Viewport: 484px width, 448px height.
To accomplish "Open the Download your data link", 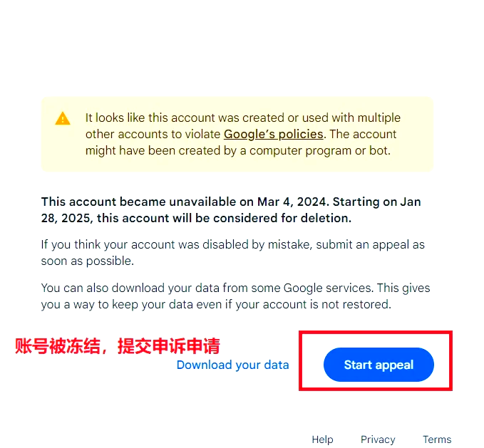I will [233, 365].
